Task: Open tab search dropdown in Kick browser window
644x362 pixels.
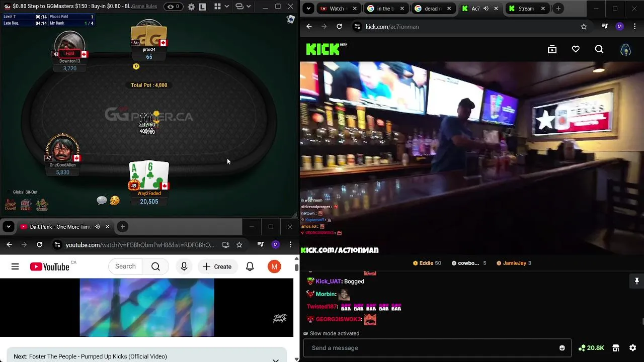Action: pos(308,9)
